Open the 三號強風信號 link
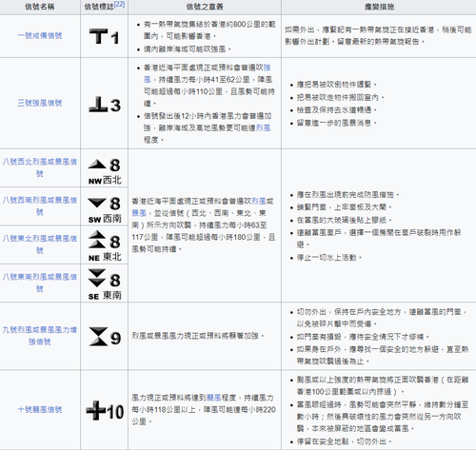Image resolution: width=476 pixels, height=450 pixels. pos(40,103)
